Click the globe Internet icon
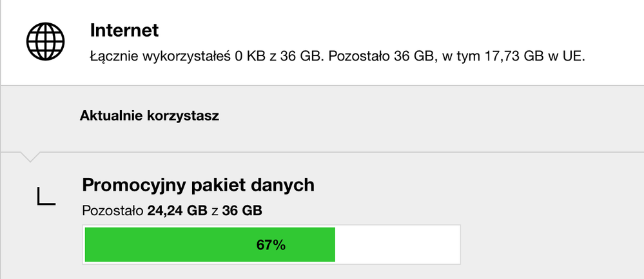Screen dimensions: 644x279 point(46,42)
